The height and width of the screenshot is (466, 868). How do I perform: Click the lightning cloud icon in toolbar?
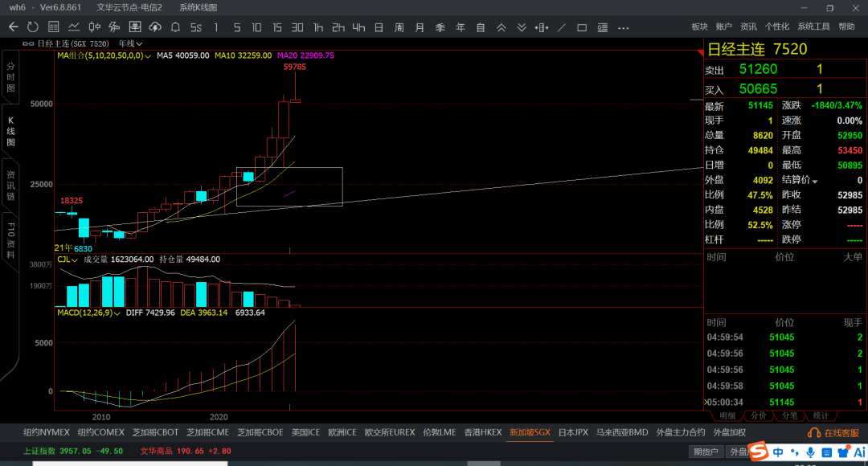tap(155, 27)
